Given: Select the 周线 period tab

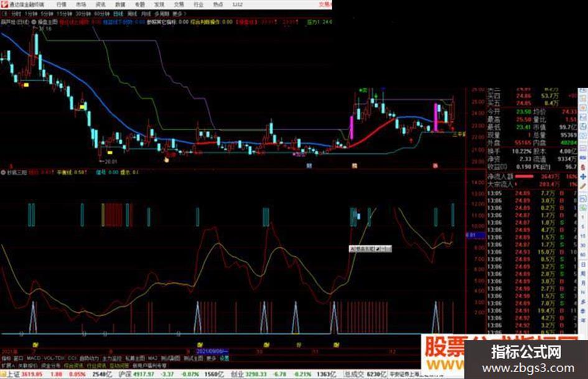Looking at the screenshot, I should click(x=132, y=14).
